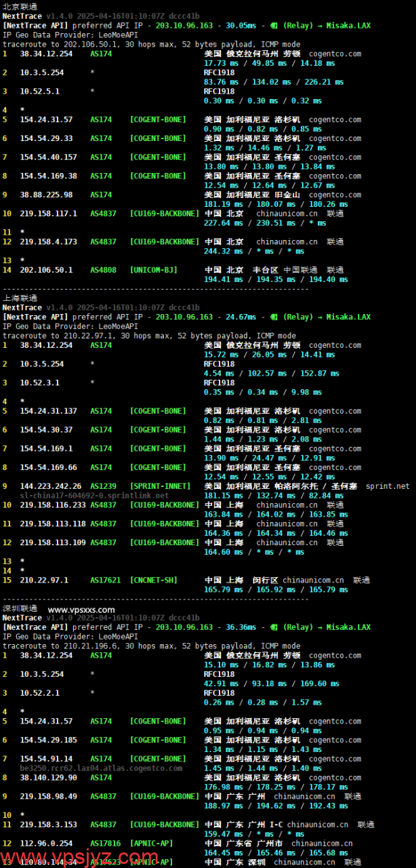Click hop IP 10.52.5.1
This screenshot has width=416, height=868.
coord(40,91)
